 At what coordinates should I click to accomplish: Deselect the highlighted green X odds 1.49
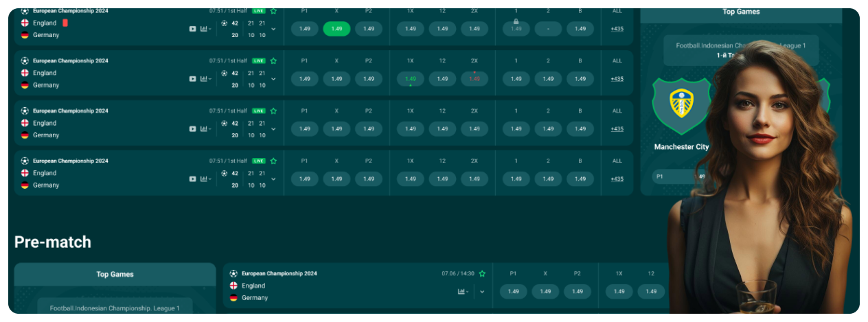[x=336, y=29]
